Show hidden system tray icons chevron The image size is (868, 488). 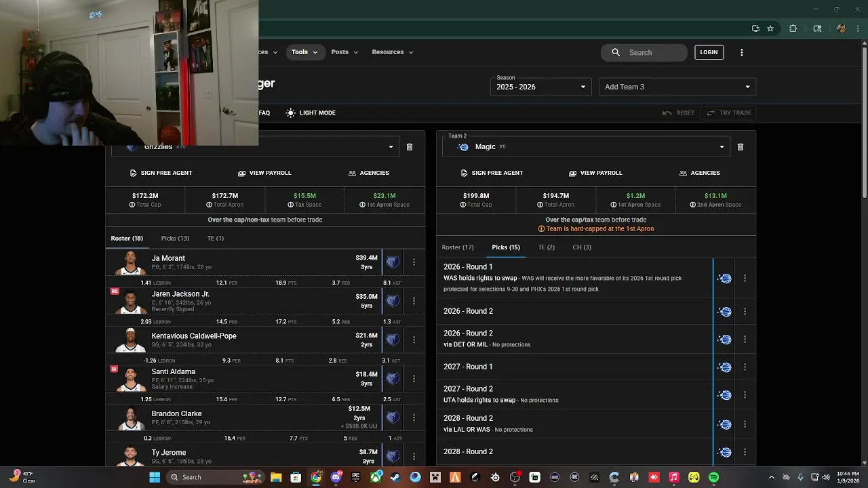tap(771, 477)
